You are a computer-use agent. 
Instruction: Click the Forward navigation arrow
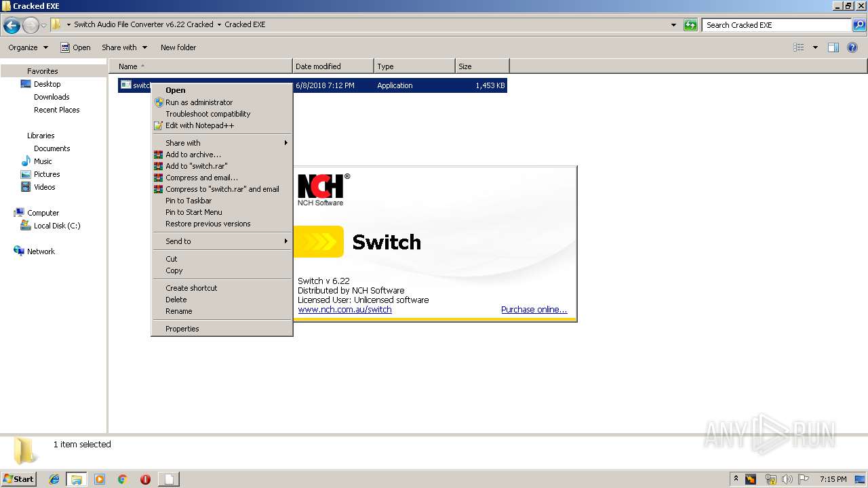click(31, 25)
